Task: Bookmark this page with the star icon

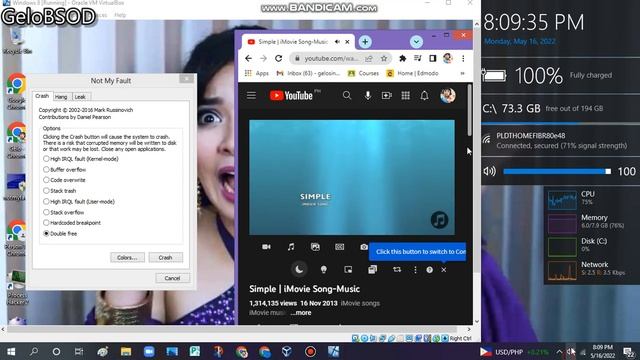Action: point(384,58)
